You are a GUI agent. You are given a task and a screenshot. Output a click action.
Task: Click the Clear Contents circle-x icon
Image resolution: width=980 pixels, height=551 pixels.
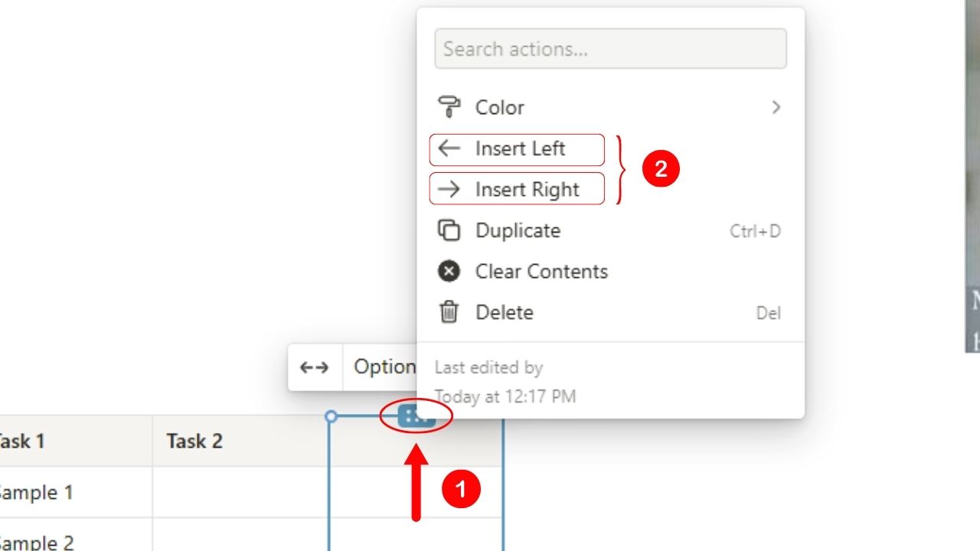[449, 271]
